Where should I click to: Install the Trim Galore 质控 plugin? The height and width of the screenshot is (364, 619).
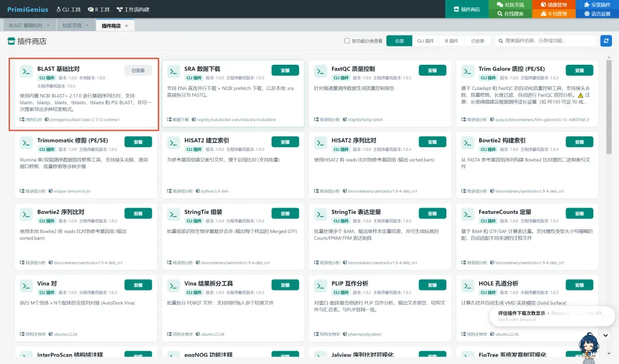point(579,71)
